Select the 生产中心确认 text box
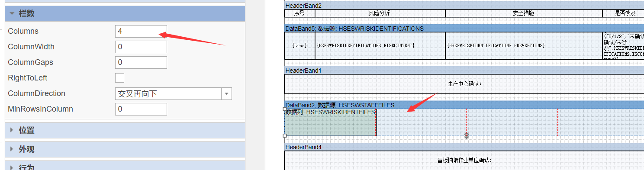The height and width of the screenshot is (170, 644). pyautogui.click(x=464, y=84)
